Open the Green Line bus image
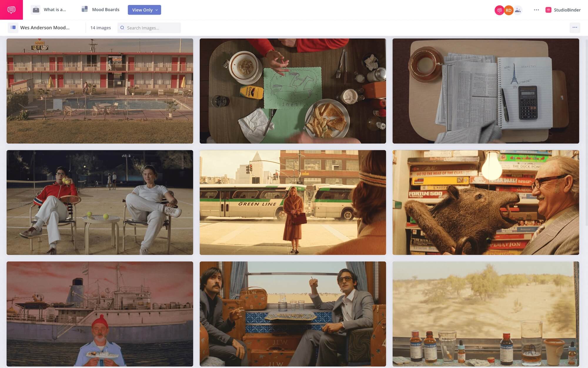Viewport: 588px width, 368px height. [293, 203]
